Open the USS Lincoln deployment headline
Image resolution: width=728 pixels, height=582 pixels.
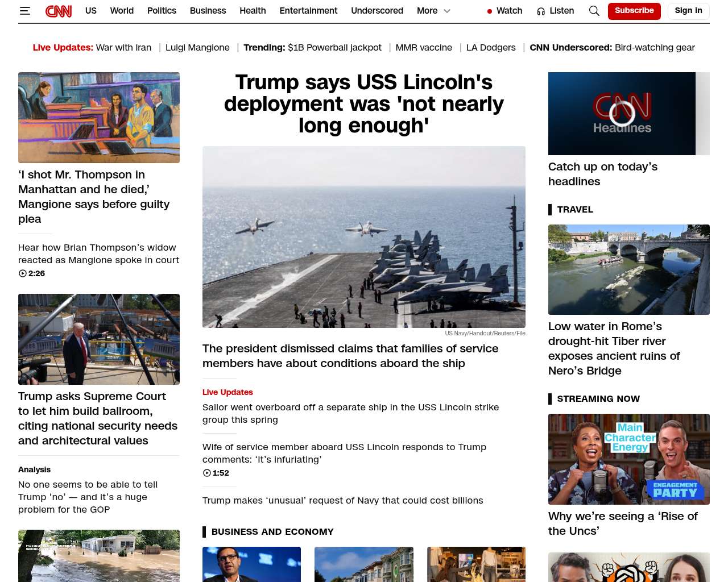[x=364, y=104]
